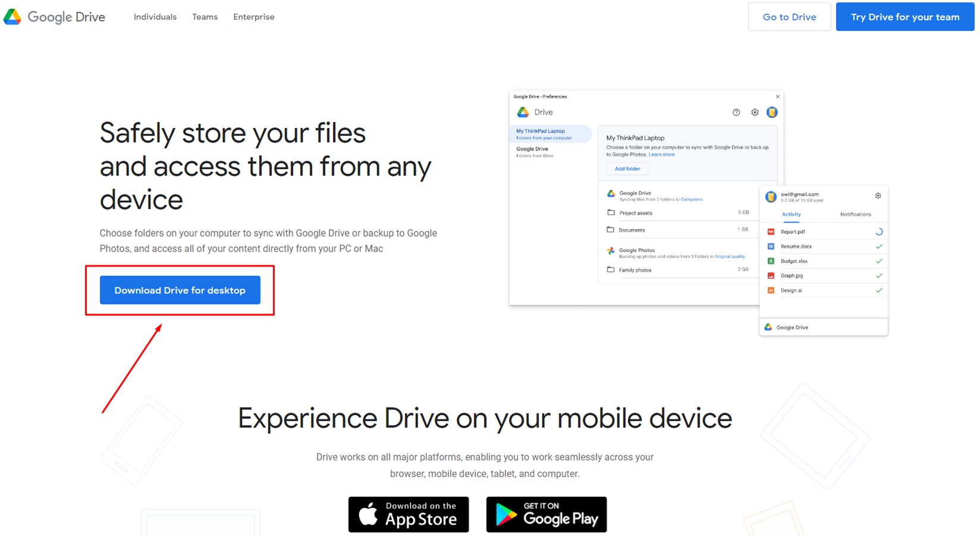
Task: Click the Report.pdf file icon
Action: [771, 232]
